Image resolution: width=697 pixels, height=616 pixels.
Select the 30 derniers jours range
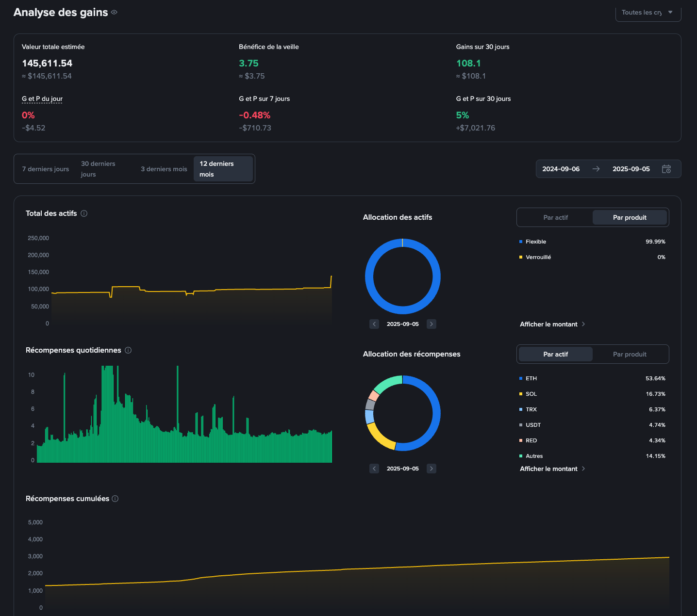[99, 169]
